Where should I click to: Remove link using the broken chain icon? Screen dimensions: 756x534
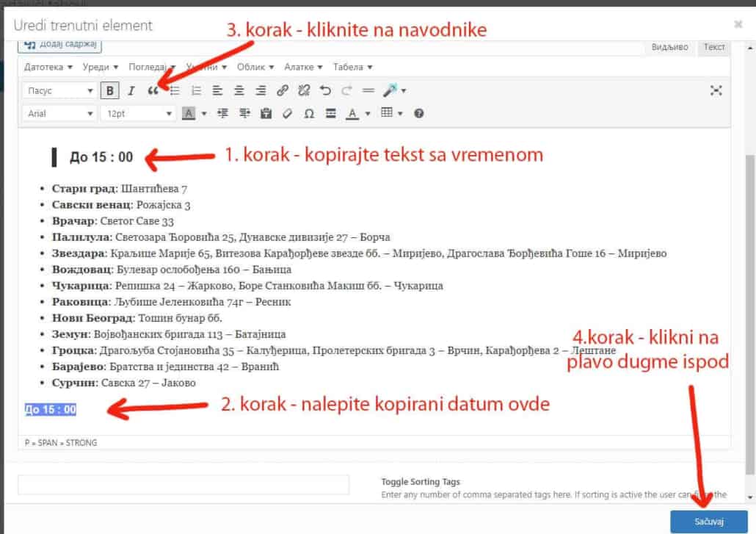click(x=304, y=90)
